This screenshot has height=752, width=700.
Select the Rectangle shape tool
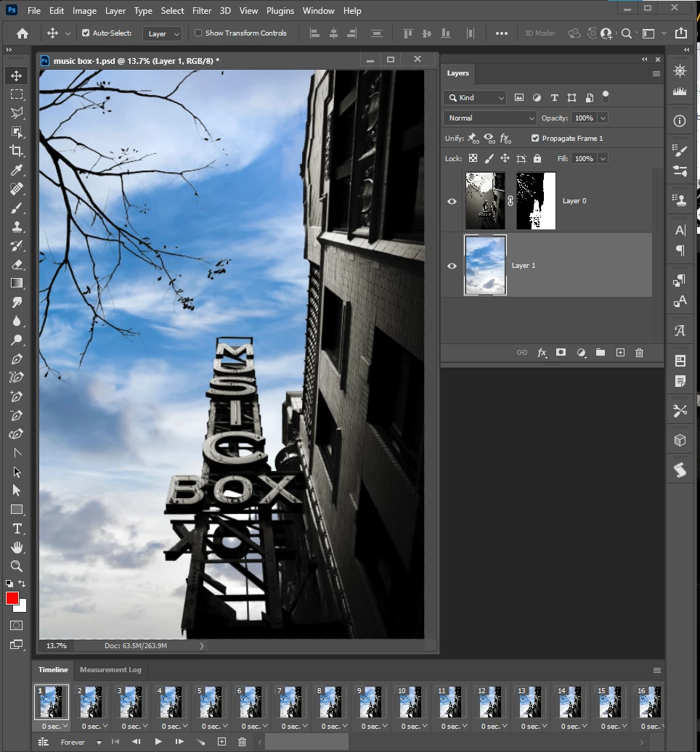[16, 510]
